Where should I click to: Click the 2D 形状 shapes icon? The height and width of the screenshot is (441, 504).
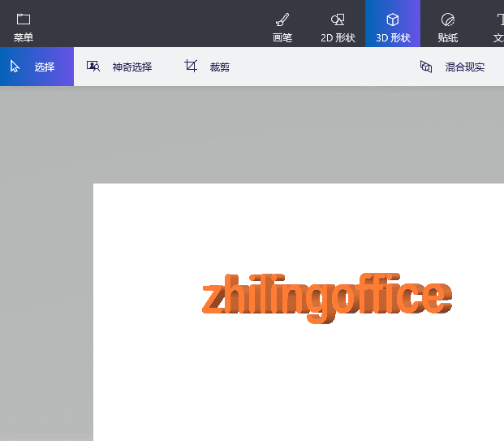pos(338,19)
